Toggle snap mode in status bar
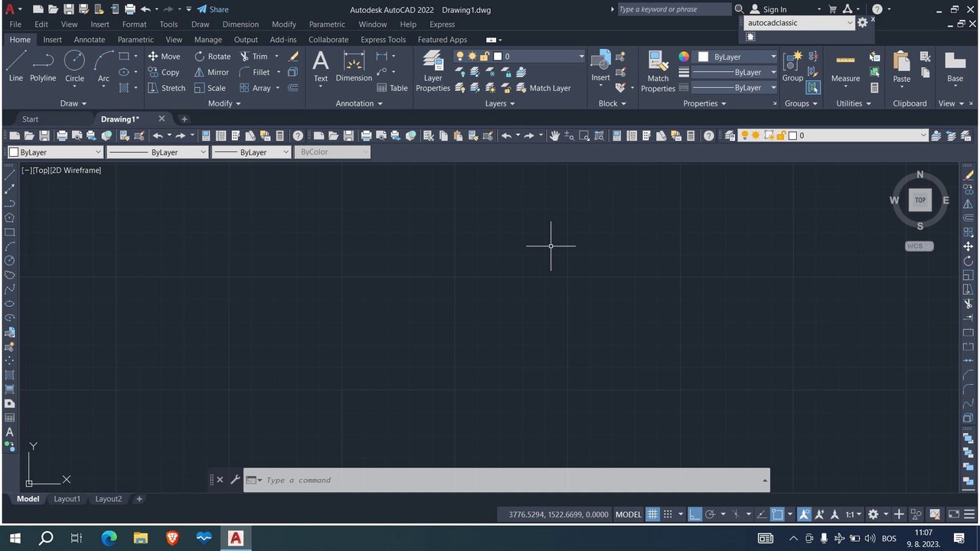The height and width of the screenshot is (551, 980). point(668,514)
